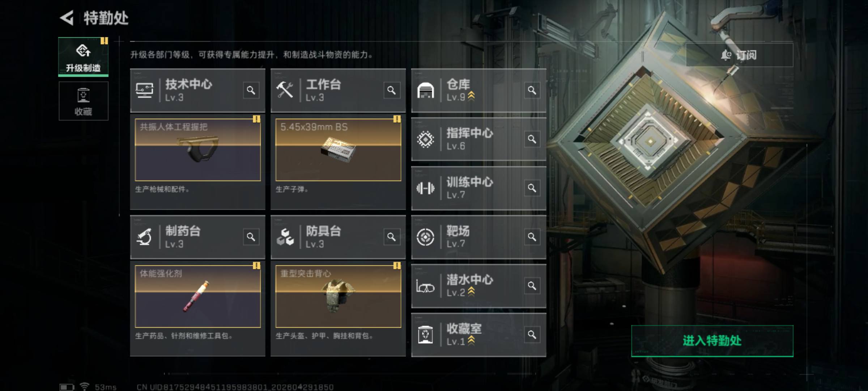The height and width of the screenshot is (391, 868).
Task: Inspect 仓库 with its magnifier icon
Action: coord(532,90)
